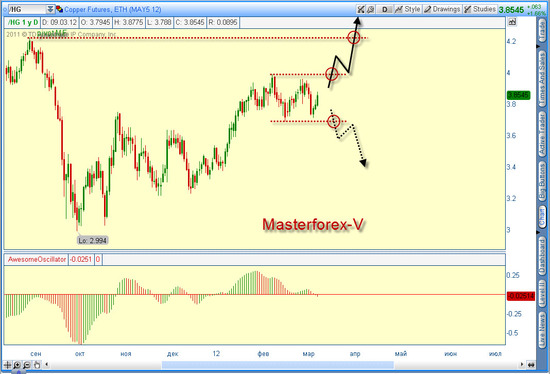Toggle the D daily aggregation button

pos(384,9)
